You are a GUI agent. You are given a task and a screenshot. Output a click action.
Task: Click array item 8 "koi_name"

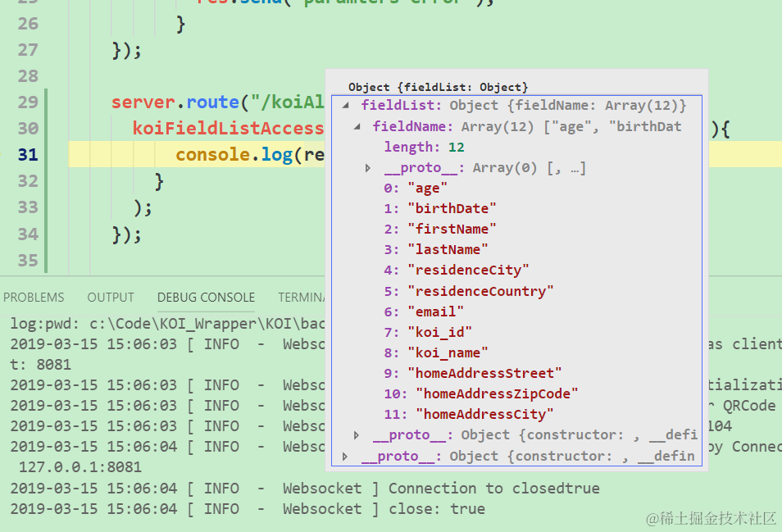(x=436, y=353)
